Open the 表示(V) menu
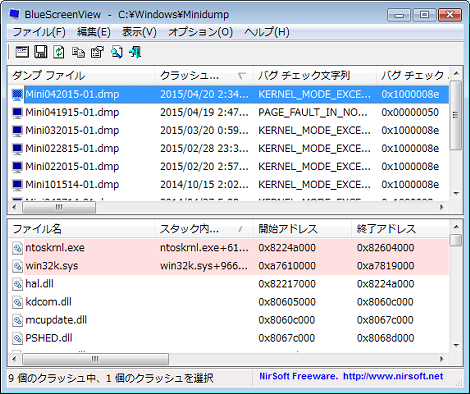Screen dimensions: 470x394 139,32
